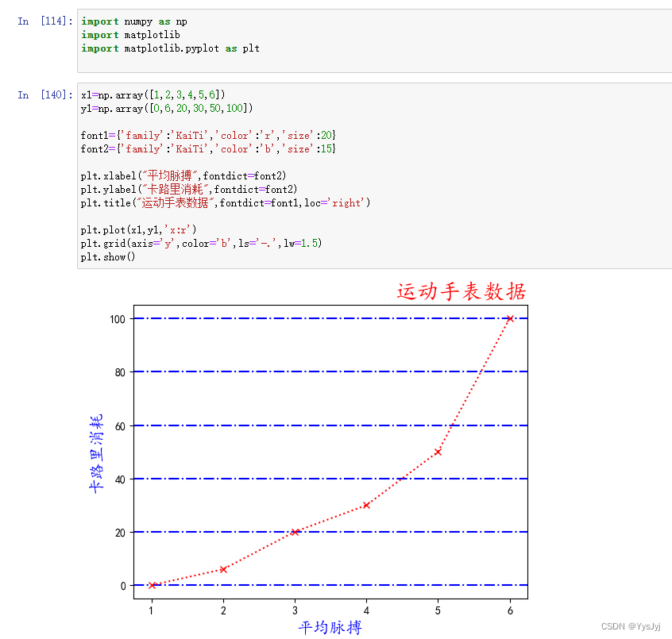Click the y-axis tick label 100
The width and height of the screenshot is (672, 639).
[x=118, y=319]
